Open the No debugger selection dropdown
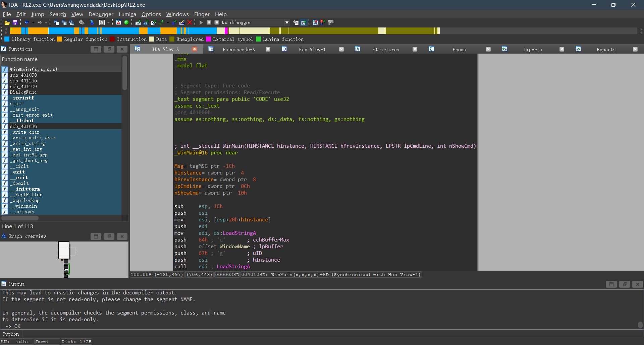Viewport: 644px width, 345px height. coord(287,22)
